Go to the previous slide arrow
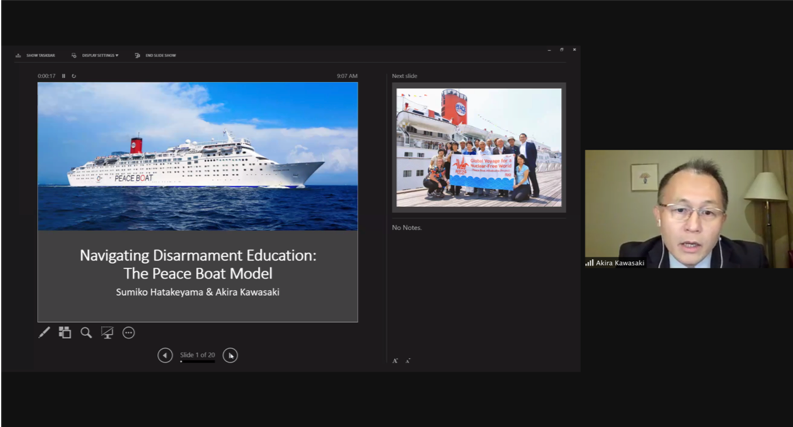 pyautogui.click(x=165, y=355)
